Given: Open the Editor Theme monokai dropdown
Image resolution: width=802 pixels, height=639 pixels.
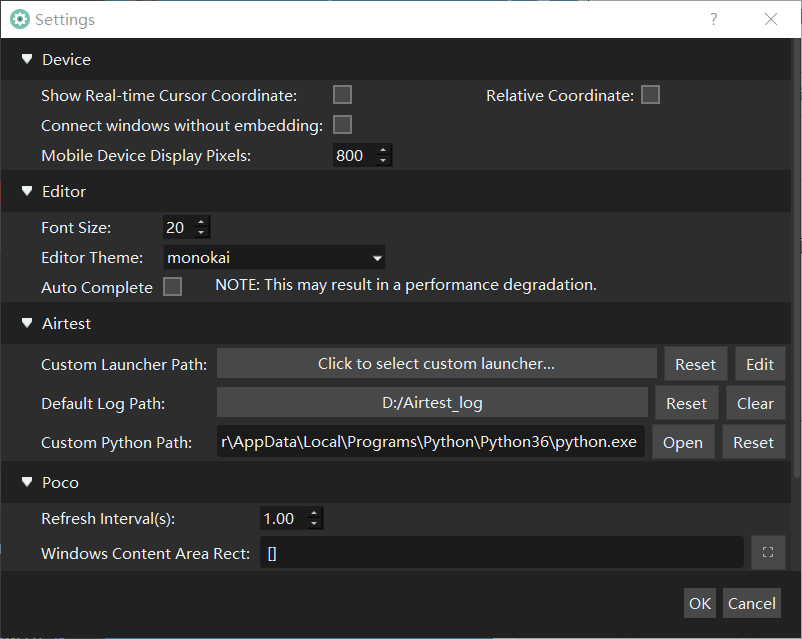Looking at the screenshot, I should 274,257.
